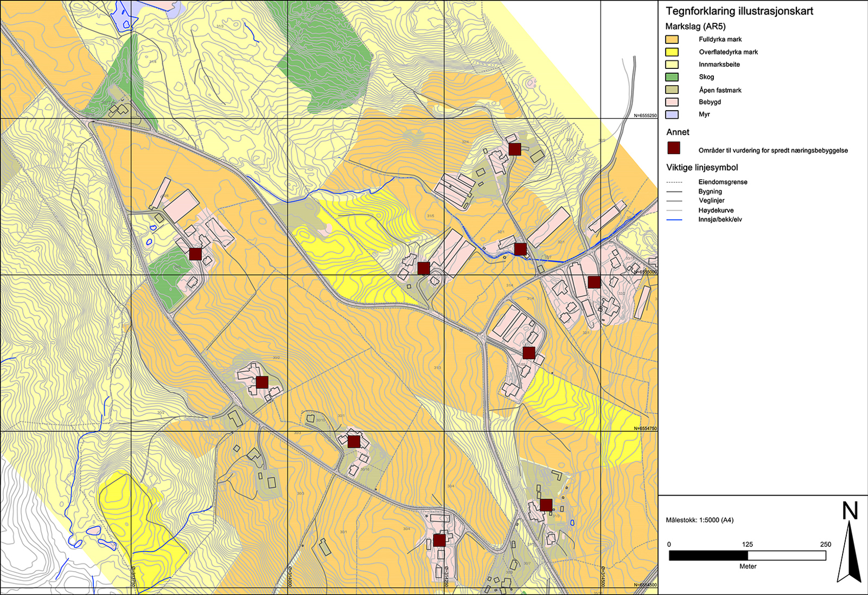The image size is (868, 595).
Task: Click the Innmarksbeite pale yellow swatch
Action: point(672,65)
